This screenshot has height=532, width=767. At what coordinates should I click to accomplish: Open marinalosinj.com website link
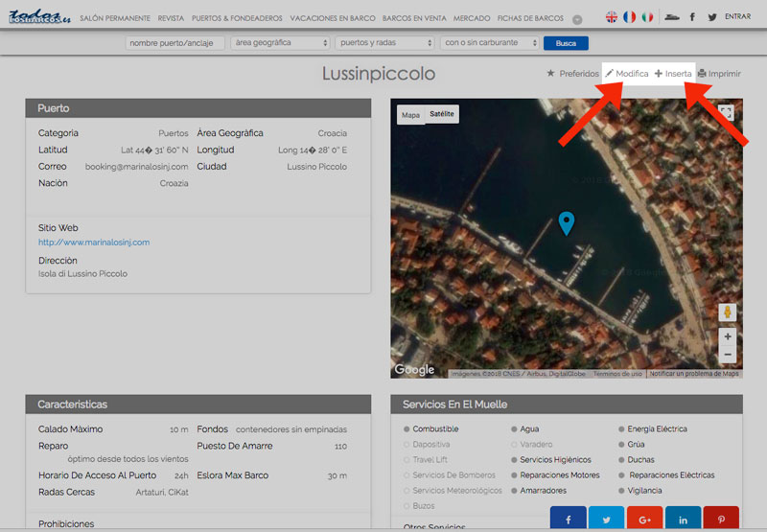(94, 243)
